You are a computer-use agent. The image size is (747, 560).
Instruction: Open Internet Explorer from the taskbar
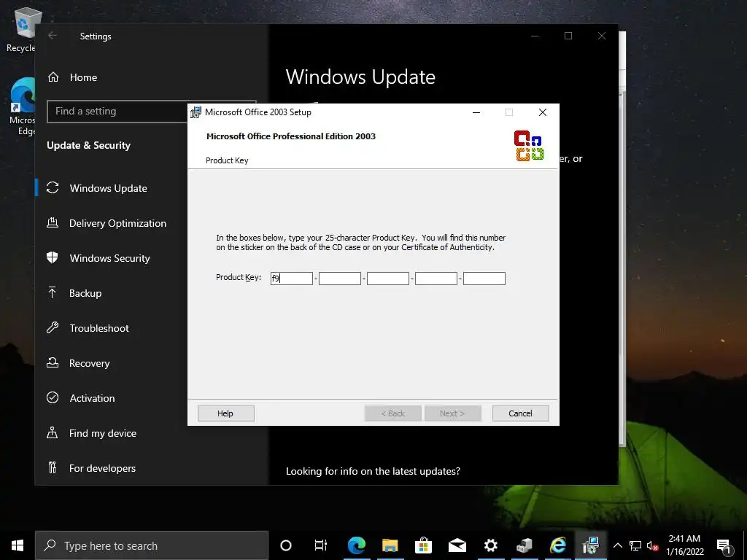558,545
